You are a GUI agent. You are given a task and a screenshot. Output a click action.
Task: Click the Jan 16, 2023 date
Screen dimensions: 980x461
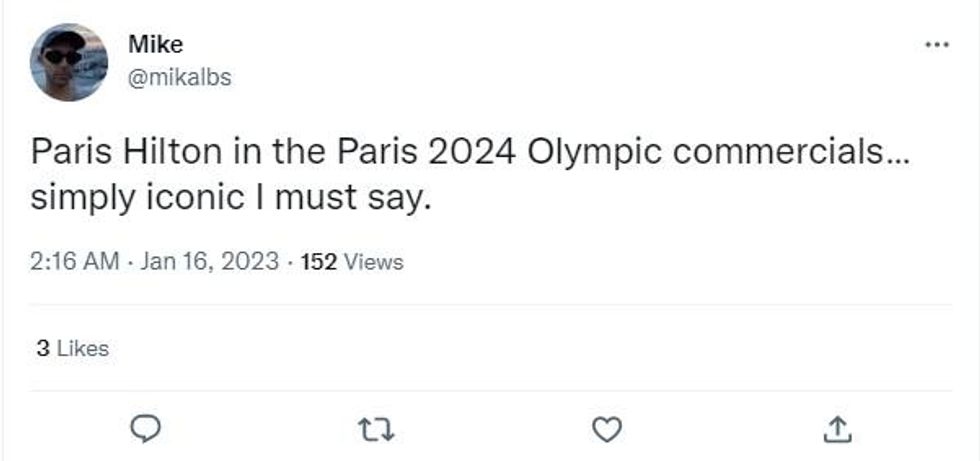pyautogui.click(x=209, y=262)
